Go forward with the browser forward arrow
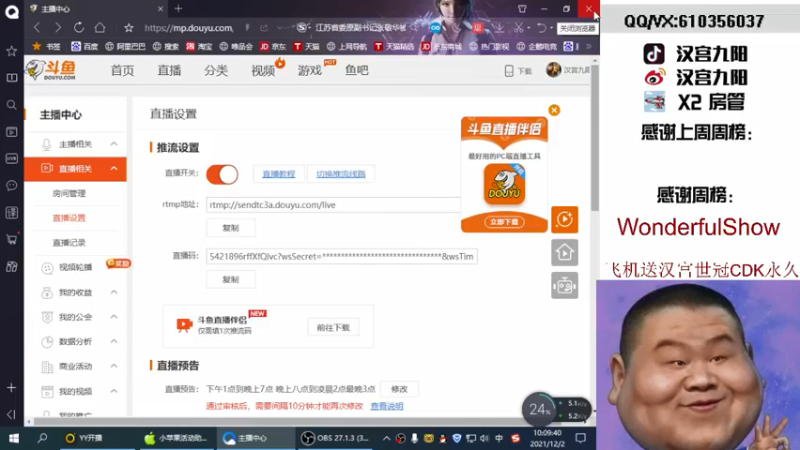Screen dimensions: 800x450 (x=58, y=28)
